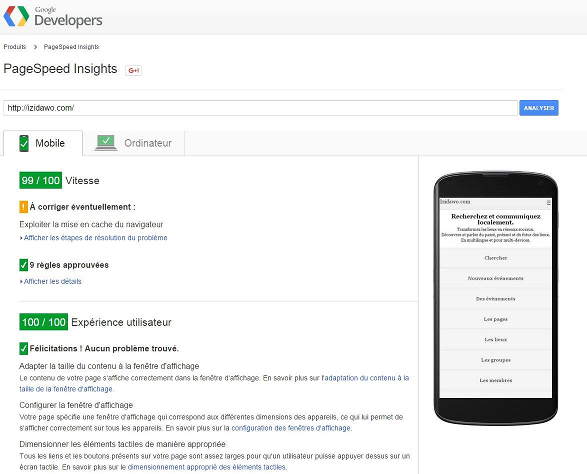Click the Google Developers logo
Image resolution: width=587 pixels, height=474 pixels.
coord(53,16)
